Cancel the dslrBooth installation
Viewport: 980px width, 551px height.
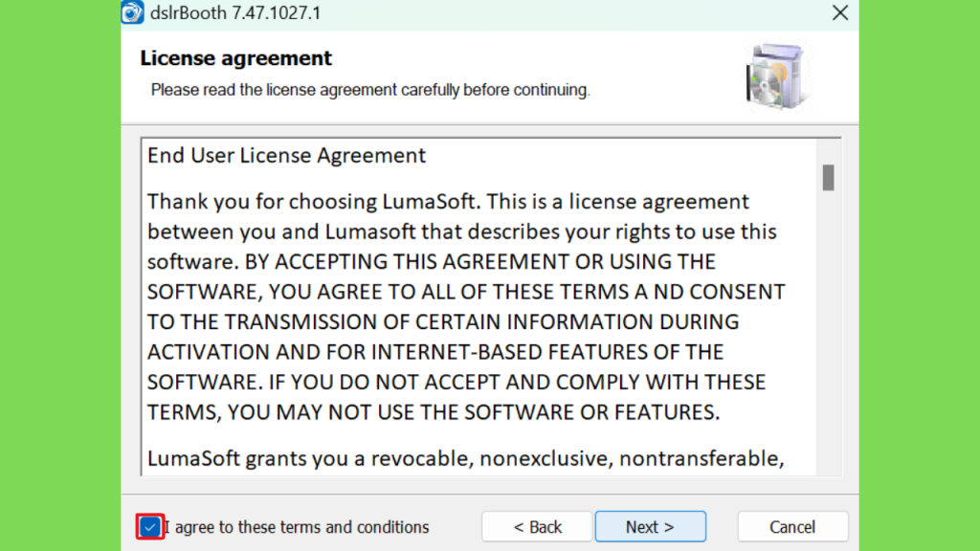coord(792,527)
